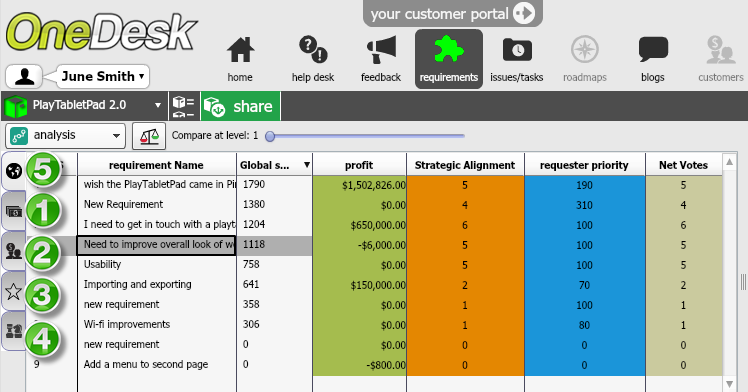
Task: Click requester priority value 310
Action: pos(584,205)
